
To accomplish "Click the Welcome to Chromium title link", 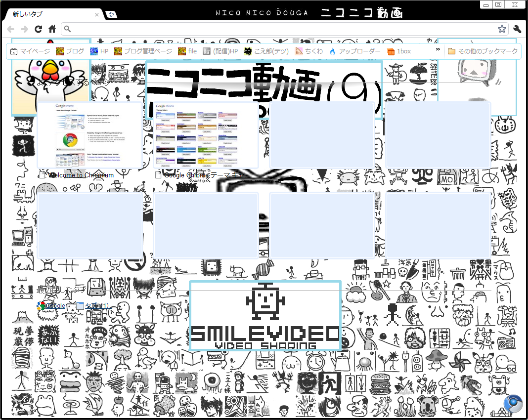I will [x=81, y=175].
